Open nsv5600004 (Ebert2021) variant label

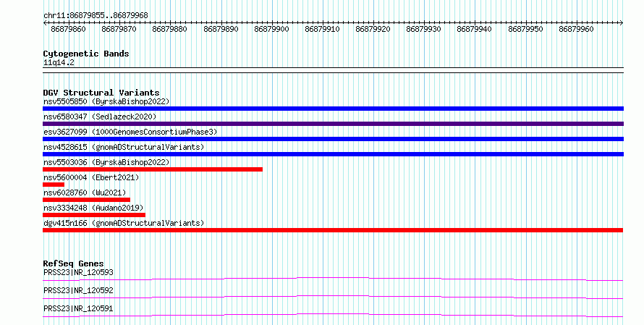[x=91, y=177]
